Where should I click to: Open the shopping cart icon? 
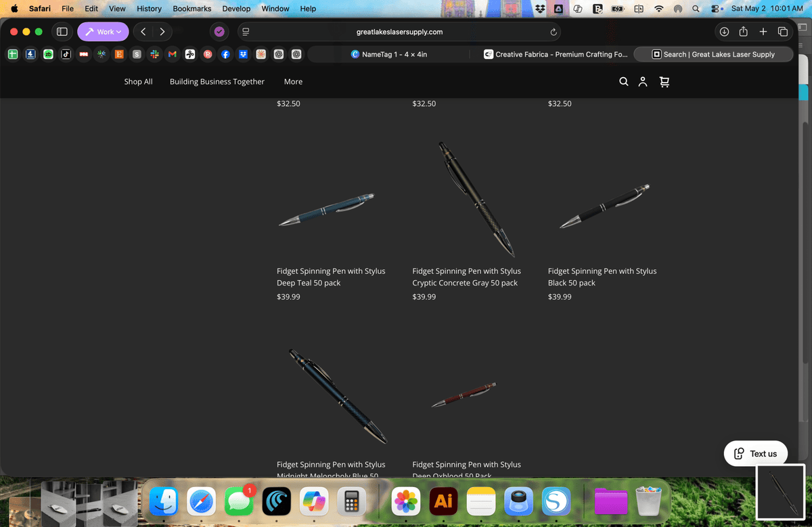click(x=664, y=81)
